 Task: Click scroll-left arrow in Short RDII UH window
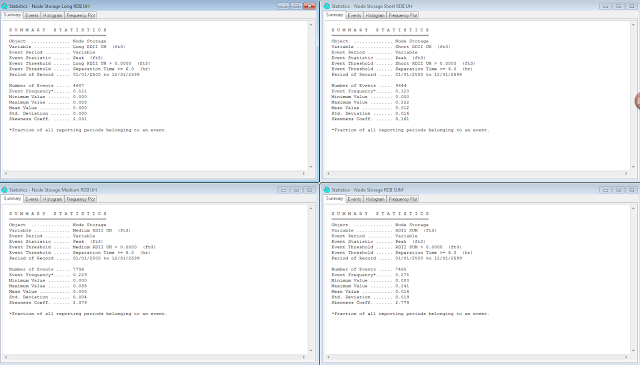point(328,174)
